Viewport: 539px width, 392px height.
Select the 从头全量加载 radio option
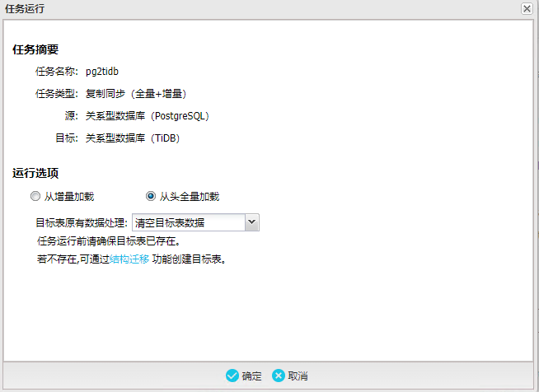point(151,197)
